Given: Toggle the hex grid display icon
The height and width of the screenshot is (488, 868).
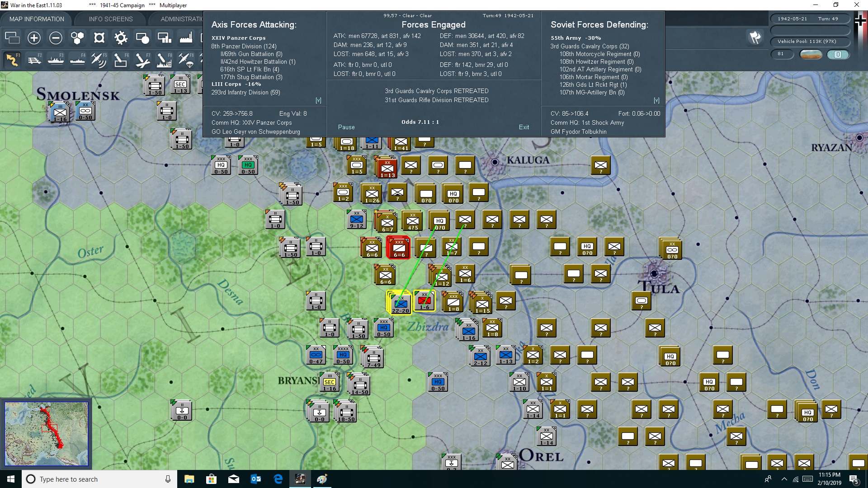Looking at the screenshot, I should (x=77, y=38).
